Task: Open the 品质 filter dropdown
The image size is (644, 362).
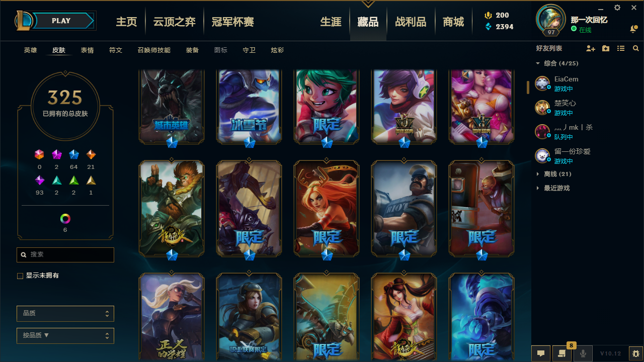Action: 65,313
